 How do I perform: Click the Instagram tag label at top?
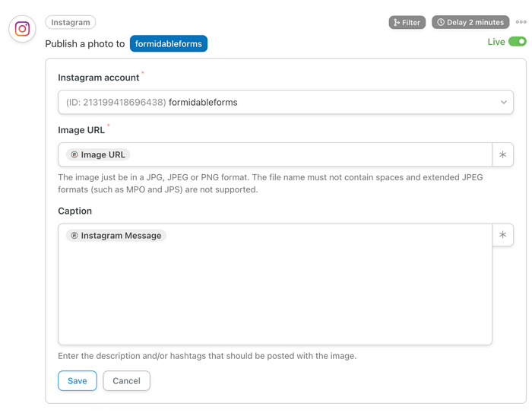pyautogui.click(x=71, y=23)
